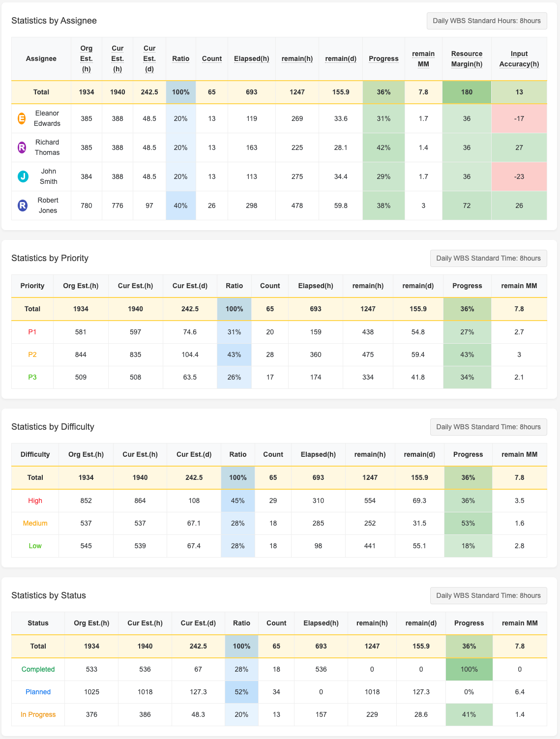This screenshot has width=560, height=739.
Task: Click Daily WBS Standard Time button in Status section
Action: tap(488, 595)
